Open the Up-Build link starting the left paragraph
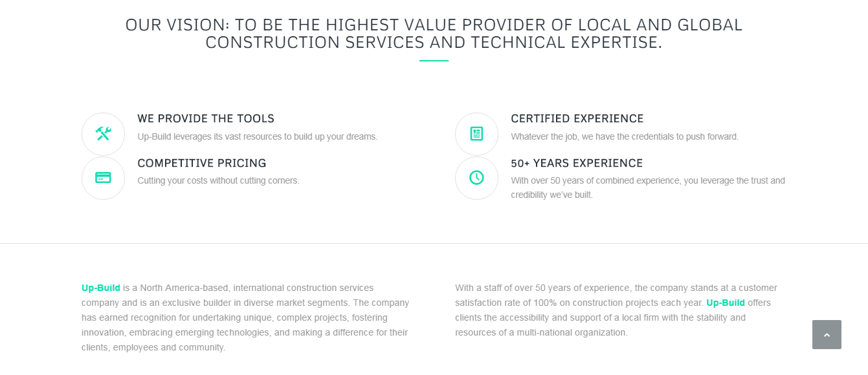 [101, 288]
